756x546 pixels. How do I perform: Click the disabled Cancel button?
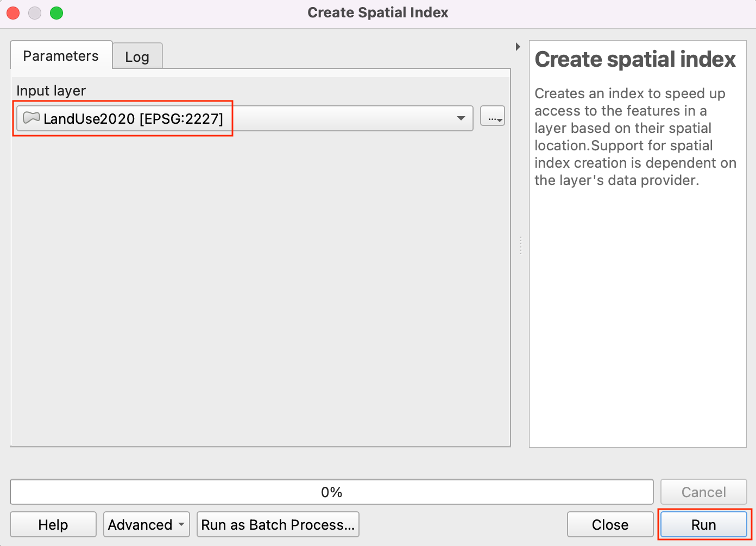click(x=704, y=492)
